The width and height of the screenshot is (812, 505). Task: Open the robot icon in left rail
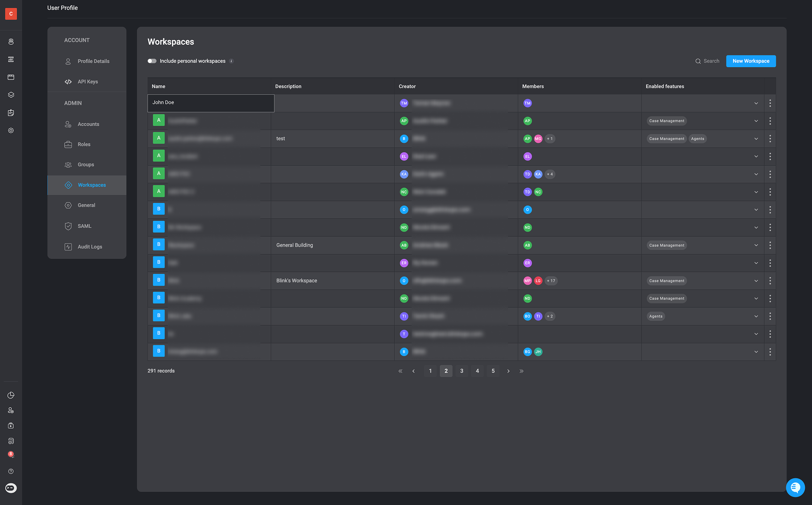[x=11, y=42]
